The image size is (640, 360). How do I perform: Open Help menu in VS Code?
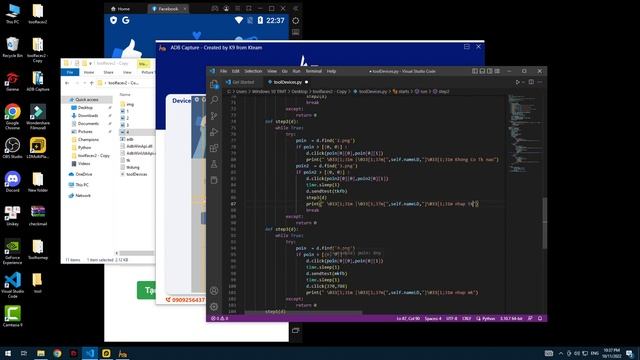point(331,71)
